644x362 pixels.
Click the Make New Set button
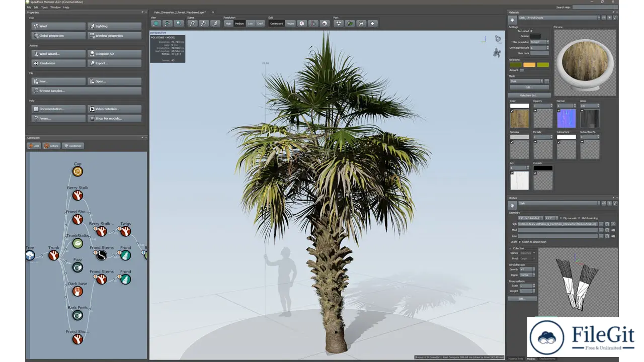point(529,96)
